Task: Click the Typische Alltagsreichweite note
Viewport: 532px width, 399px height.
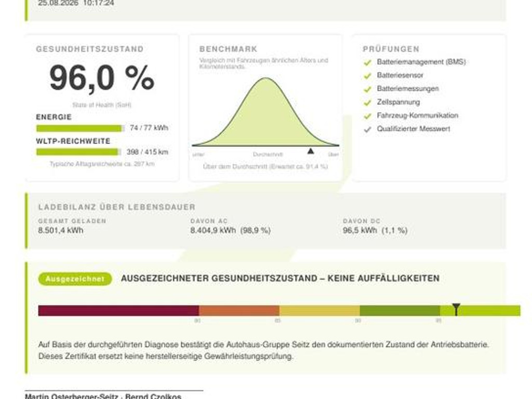Action: pos(102,164)
